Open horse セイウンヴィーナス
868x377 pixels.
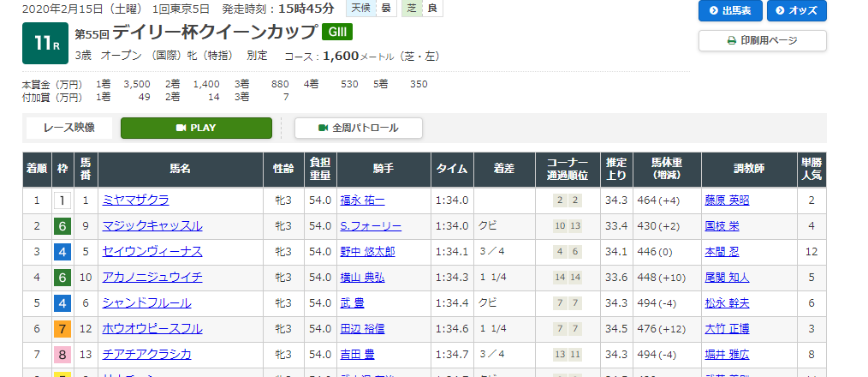click(152, 252)
